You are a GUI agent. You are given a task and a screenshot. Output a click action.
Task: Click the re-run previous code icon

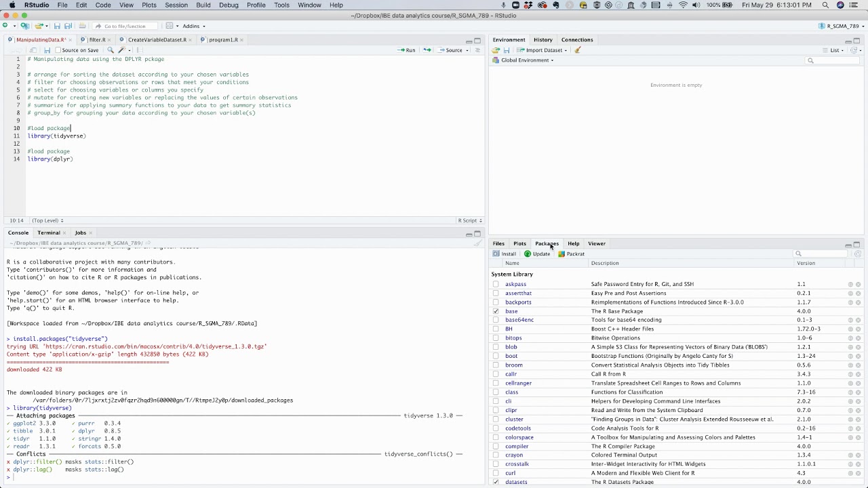coord(427,50)
